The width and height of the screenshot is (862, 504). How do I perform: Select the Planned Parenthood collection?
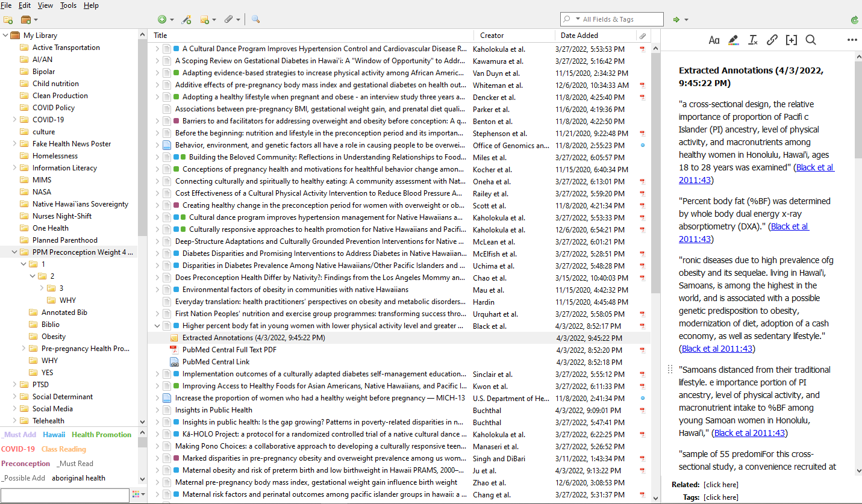pyautogui.click(x=65, y=240)
